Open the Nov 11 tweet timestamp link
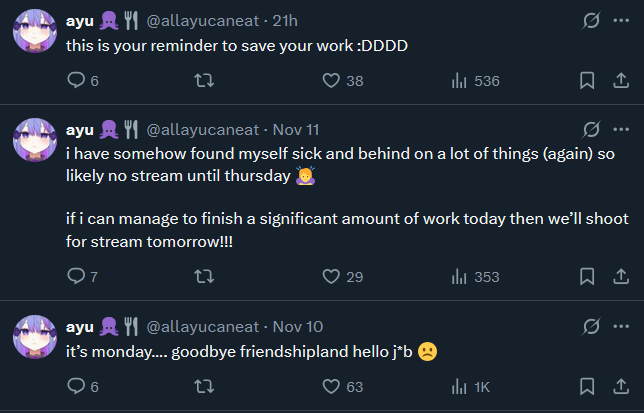Image resolution: width=644 pixels, height=413 pixels. point(295,129)
